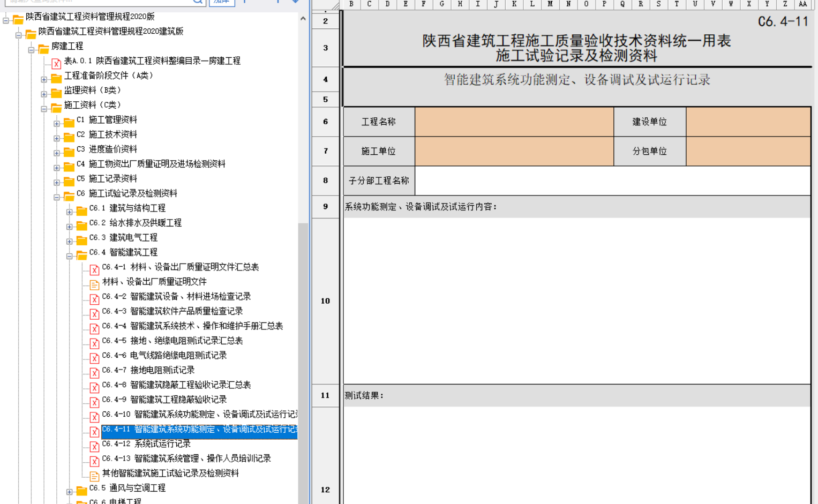Click the file icon beside C6.4-12 系统试运行记录
Screen dimensions: 818x504
(94, 446)
